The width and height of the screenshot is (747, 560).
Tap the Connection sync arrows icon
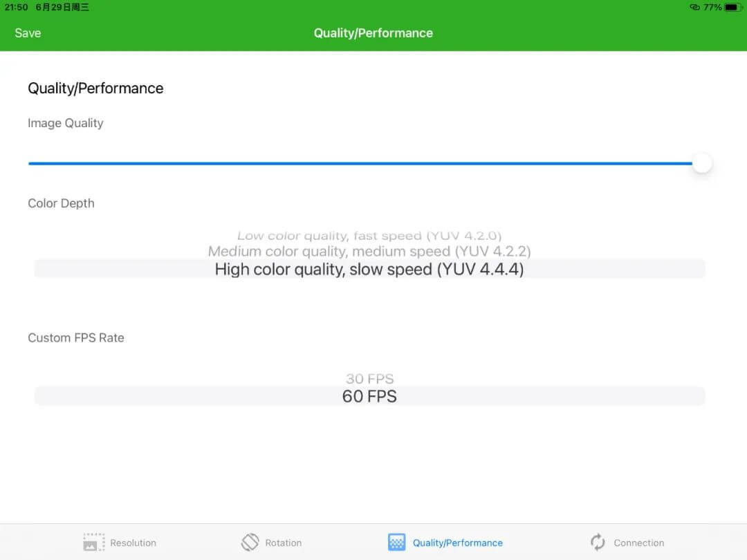(598, 542)
